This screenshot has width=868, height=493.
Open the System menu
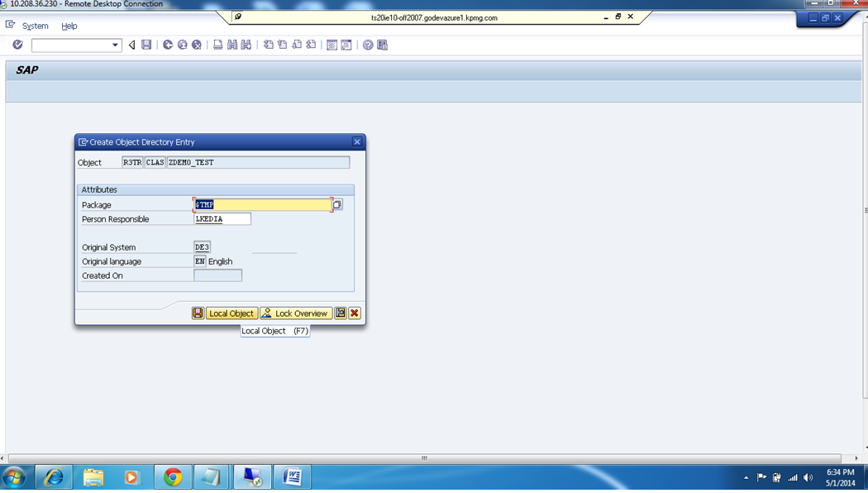(35, 26)
